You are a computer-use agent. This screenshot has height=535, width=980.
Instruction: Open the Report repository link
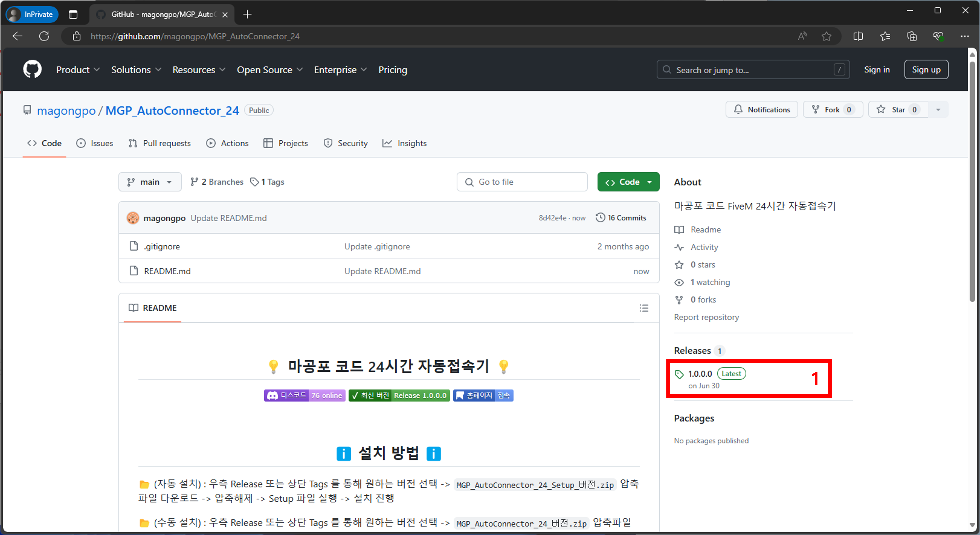click(x=706, y=317)
